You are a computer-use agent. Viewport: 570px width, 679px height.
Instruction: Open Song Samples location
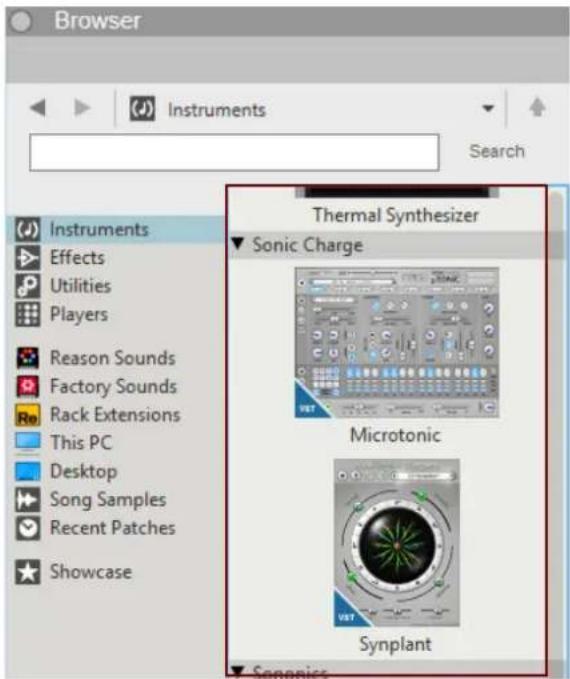(108, 500)
